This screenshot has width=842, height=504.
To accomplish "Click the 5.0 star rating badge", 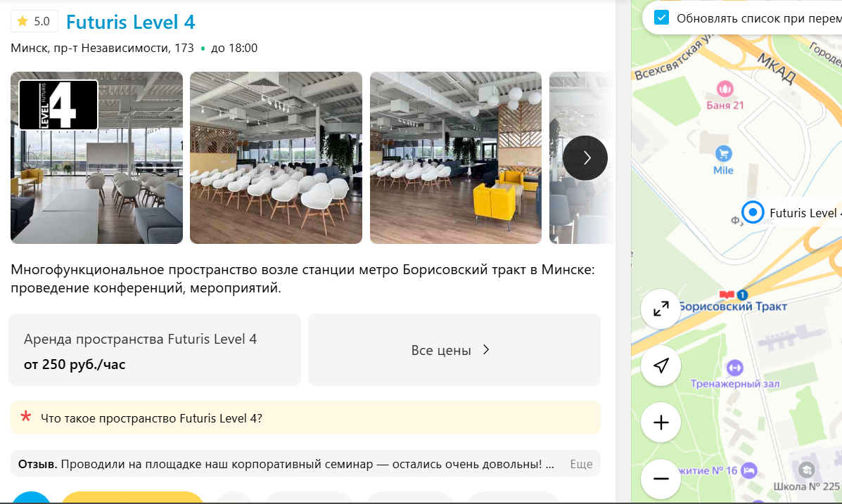I will click(34, 22).
